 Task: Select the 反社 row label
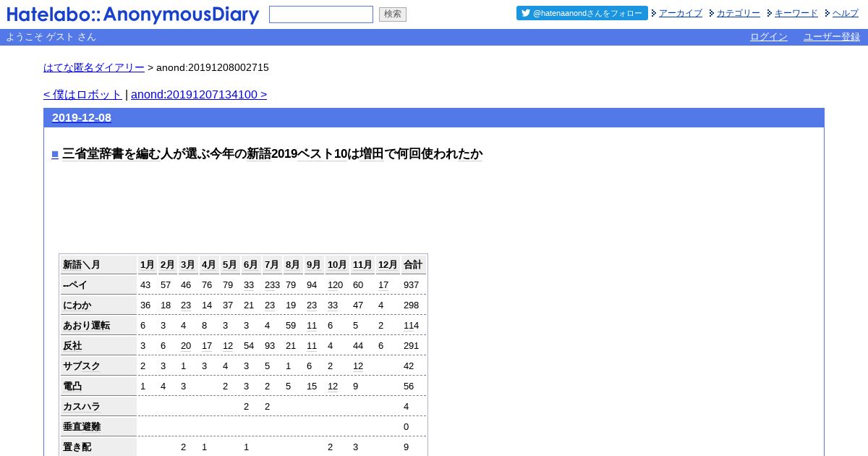(98, 346)
